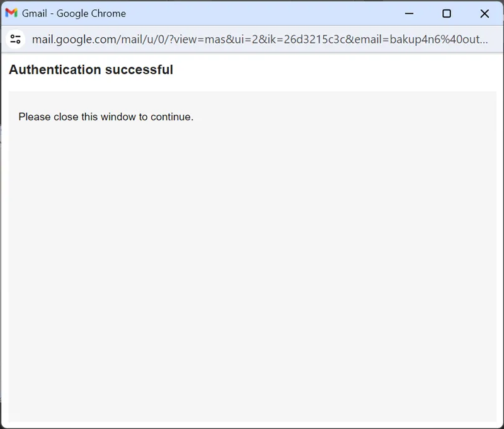Click the empty title bar area
The image size is (504, 429).
pos(265,13)
